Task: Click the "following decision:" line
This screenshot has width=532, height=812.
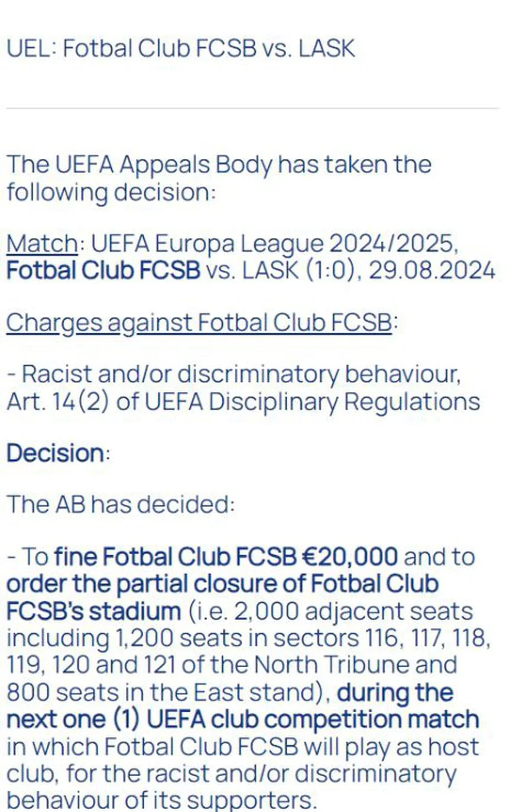Action: point(111,192)
